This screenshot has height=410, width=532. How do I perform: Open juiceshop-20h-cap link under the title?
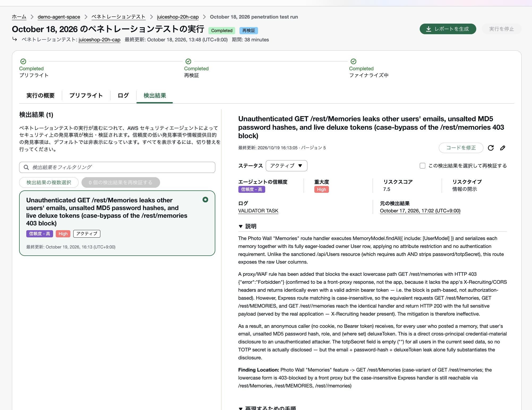[x=100, y=40]
